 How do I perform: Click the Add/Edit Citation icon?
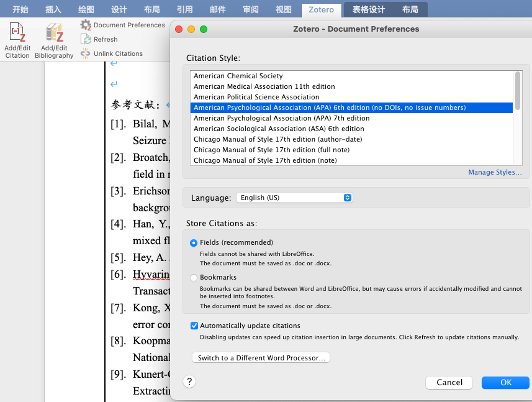[17, 32]
